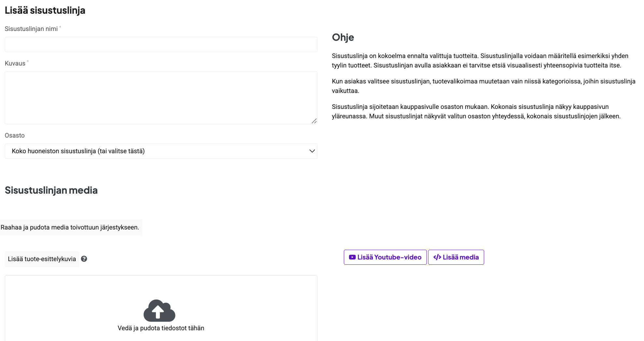Click the question mark help icon

(x=84, y=259)
